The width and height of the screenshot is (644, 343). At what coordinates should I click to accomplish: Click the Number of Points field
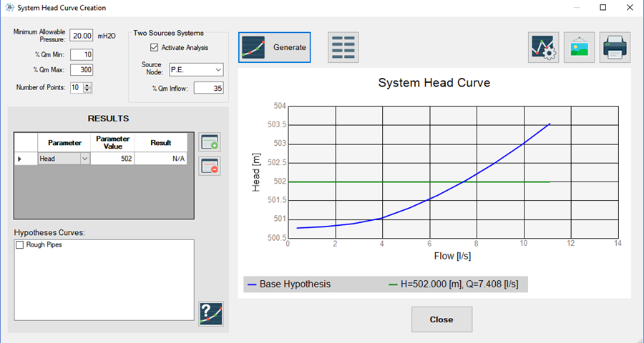click(x=77, y=87)
